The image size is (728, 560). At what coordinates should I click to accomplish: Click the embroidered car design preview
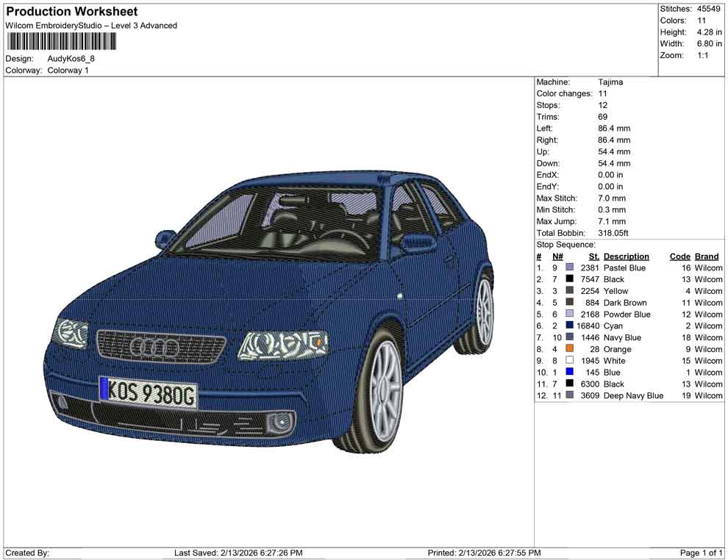(x=269, y=312)
